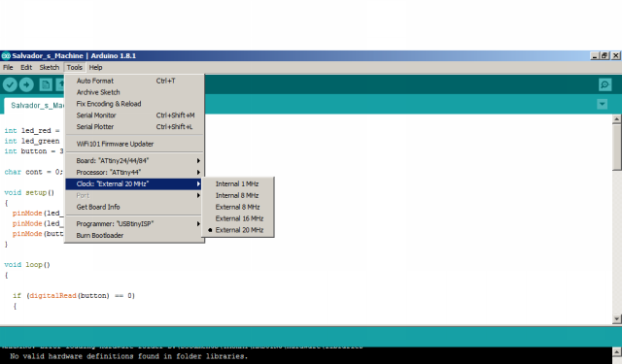The height and width of the screenshot is (364, 622).
Task: Switch to the Salvador_s_Machine sketch tab
Action: coord(35,106)
